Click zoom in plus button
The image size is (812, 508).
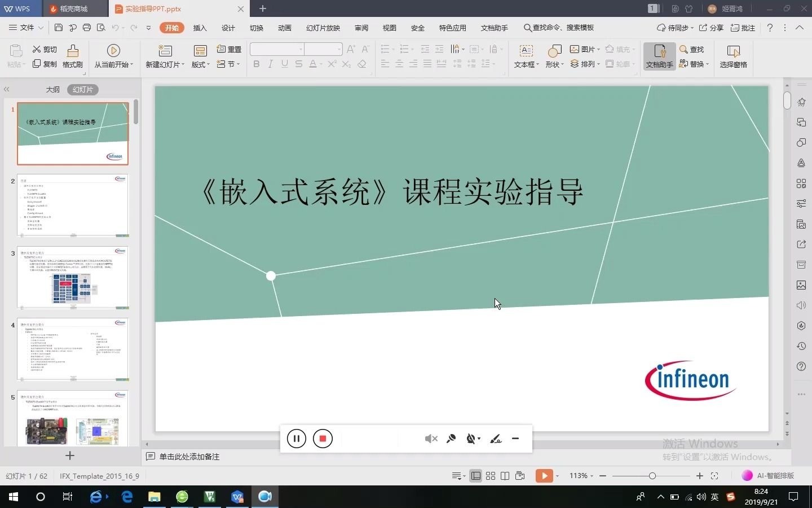click(x=700, y=476)
